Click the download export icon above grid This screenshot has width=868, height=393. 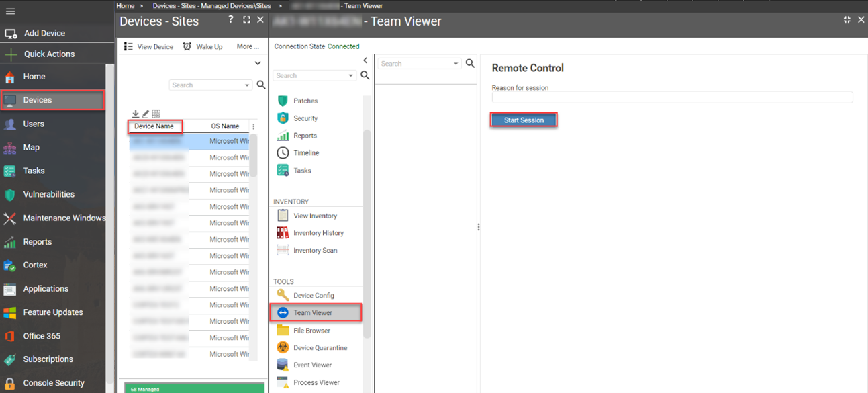(136, 114)
